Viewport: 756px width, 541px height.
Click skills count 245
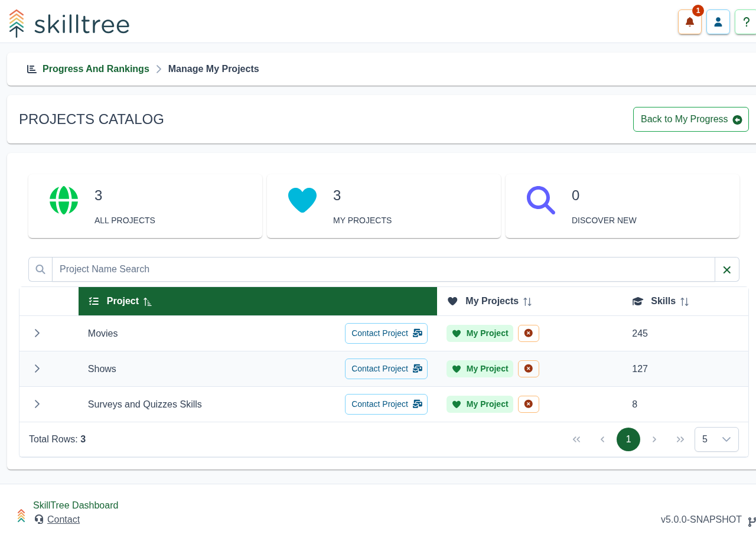[640, 333]
